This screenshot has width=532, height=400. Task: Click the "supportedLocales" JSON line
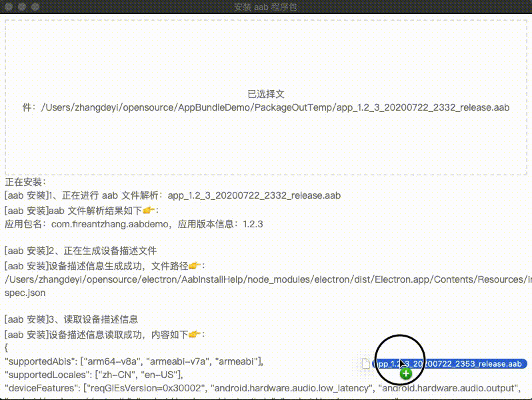tap(94, 375)
